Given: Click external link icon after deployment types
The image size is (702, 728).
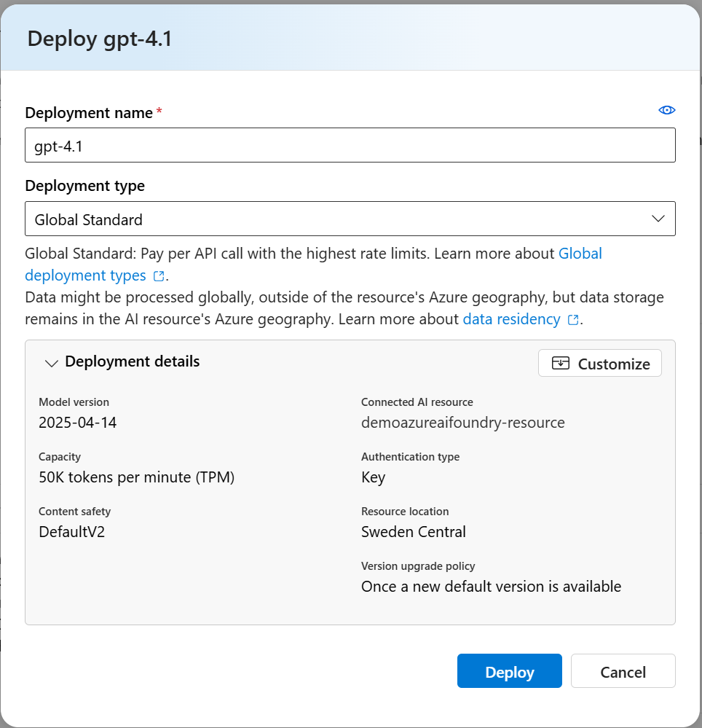Looking at the screenshot, I should point(159,275).
